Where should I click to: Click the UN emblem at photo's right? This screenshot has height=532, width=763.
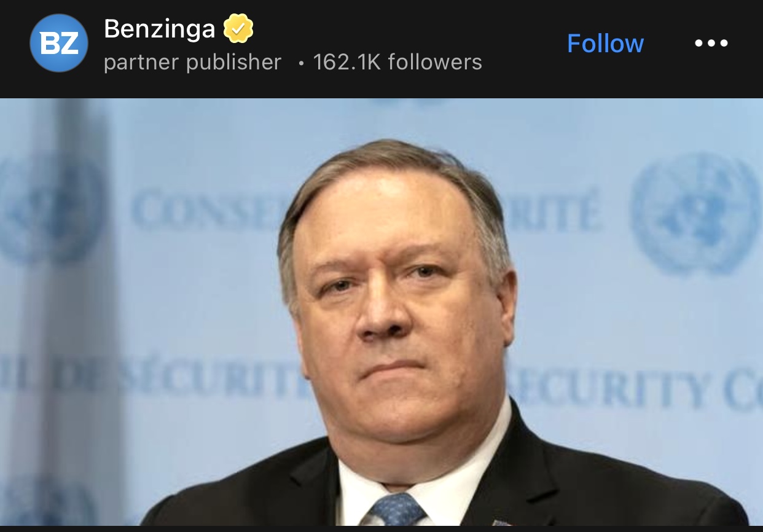point(696,214)
